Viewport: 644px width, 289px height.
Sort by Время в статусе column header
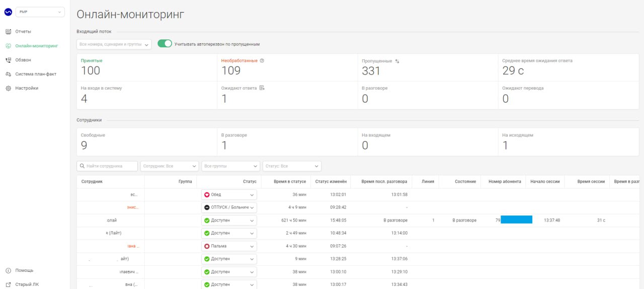click(x=289, y=181)
